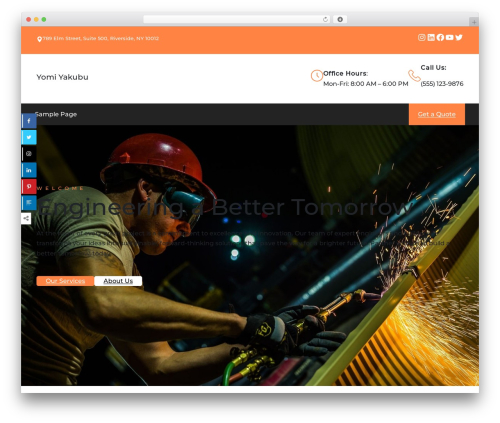The image size is (500, 423).
Task: Open a new browser tab with plus
Action: click(474, 22)
